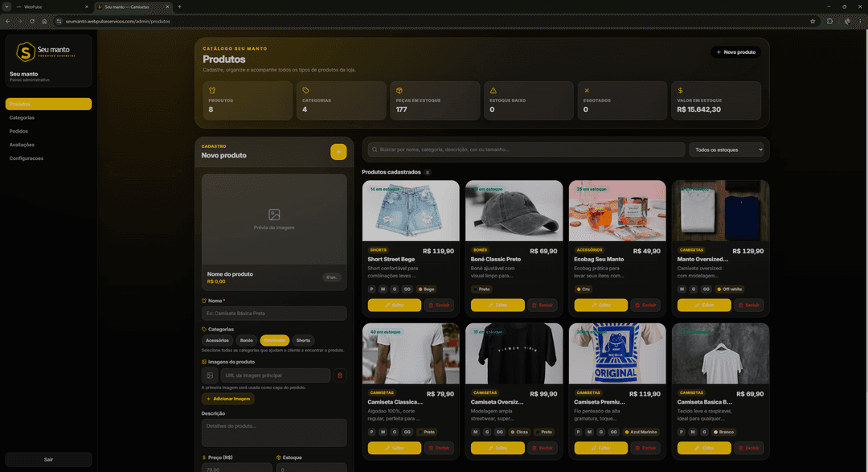868x472 pixels.
Task: Click the Esgotados X icon
Action: [587, 90]
